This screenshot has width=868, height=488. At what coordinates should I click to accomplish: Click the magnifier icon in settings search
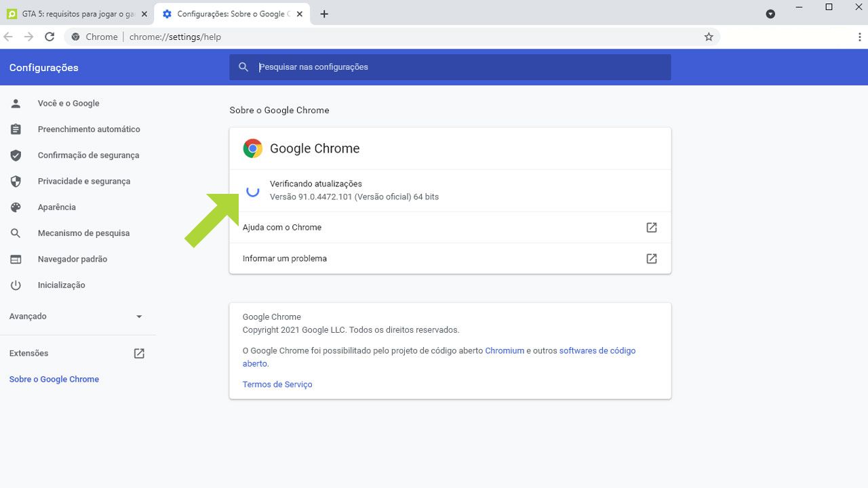point(243,67)
